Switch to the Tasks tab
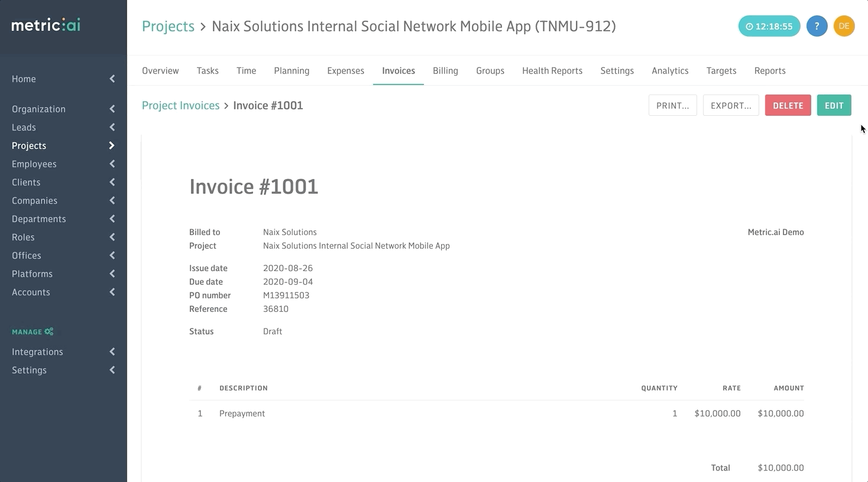Viewport: 868px width, 482px height. (x=208, y=70)
